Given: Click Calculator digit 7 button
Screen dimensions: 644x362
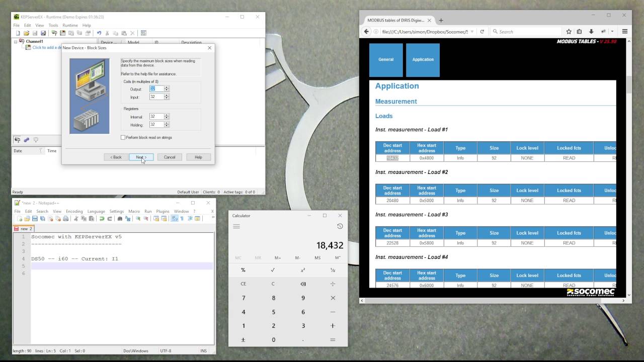Looking at the screenshot, I should (244, 298).
